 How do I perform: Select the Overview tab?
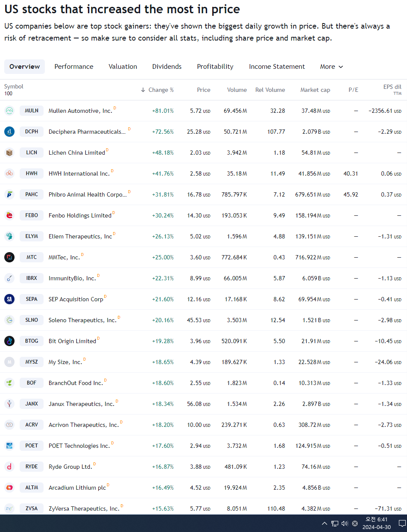pyautogui.click(x=25, y=67)
